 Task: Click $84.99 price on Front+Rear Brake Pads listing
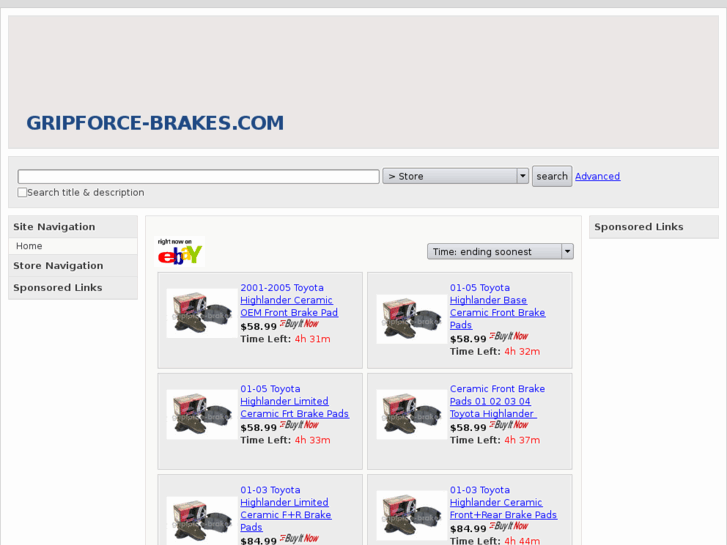click(x=468, y=529)
